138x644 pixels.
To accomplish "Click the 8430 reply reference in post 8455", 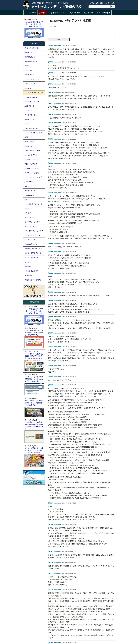I will coord(50,167).
